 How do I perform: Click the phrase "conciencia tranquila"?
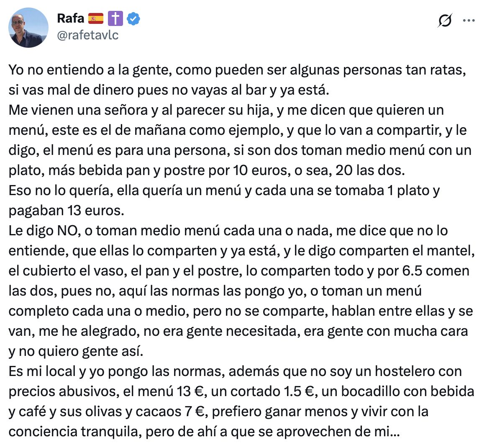(x=73, y=432)
